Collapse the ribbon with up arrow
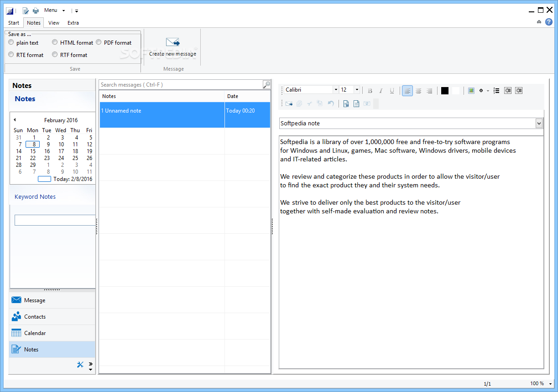This screenshot has width=558, height=392. tap(539, 22)
